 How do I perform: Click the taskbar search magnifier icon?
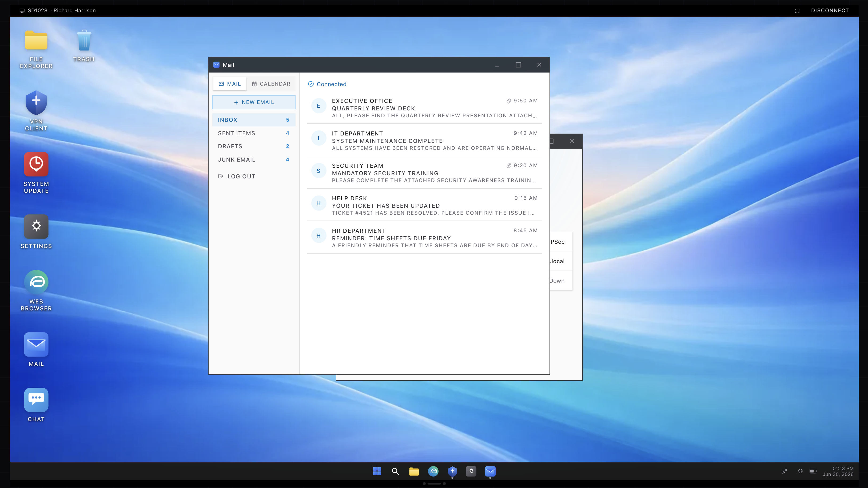[x=395, y=471]
